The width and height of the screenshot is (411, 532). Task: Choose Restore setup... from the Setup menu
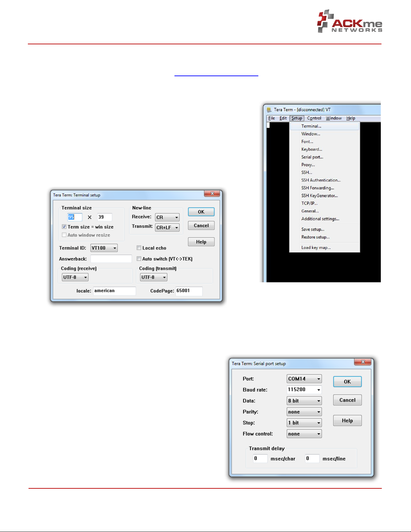click(x=324, y=237)
